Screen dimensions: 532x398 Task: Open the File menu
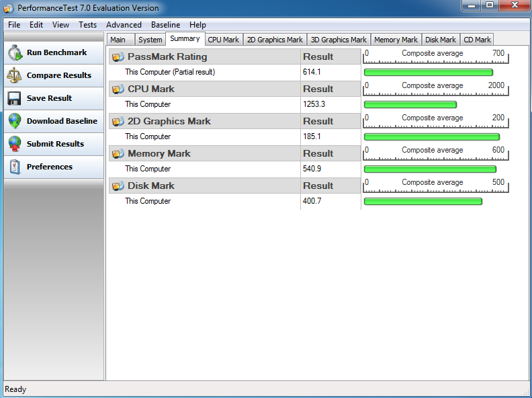(x=14, y=25)
